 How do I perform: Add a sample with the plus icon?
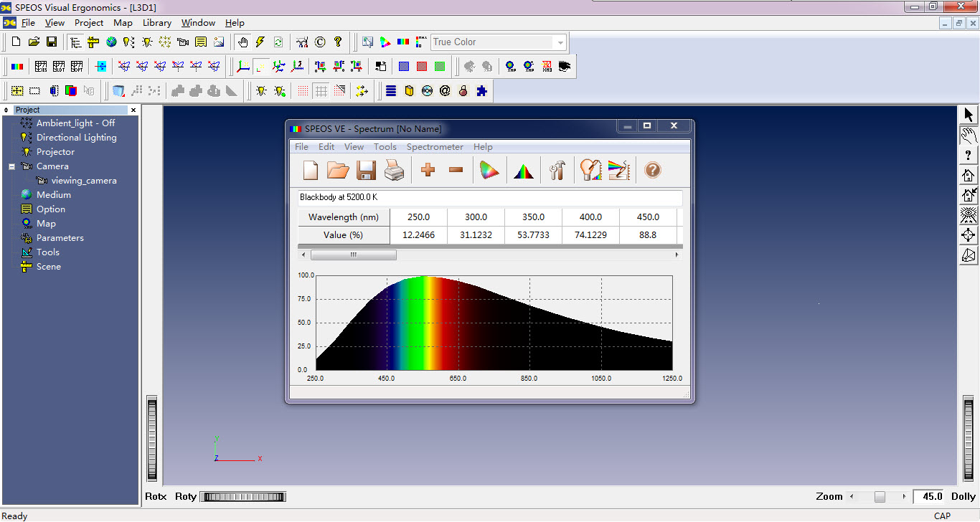point(428,170)
